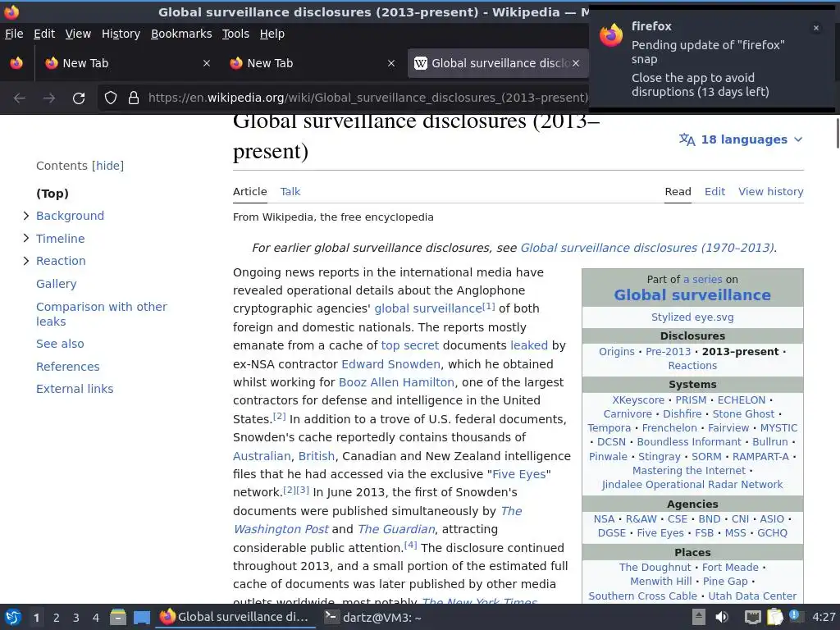Viewport: 840px width, 630px height.
Task: Open the taskbar start menu icon
Action: [x=13, y=617]
